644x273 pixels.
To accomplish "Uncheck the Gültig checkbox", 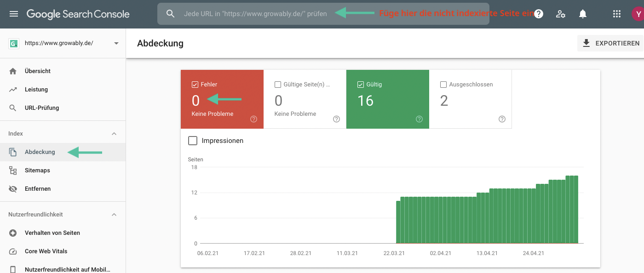I will point(361,85).
